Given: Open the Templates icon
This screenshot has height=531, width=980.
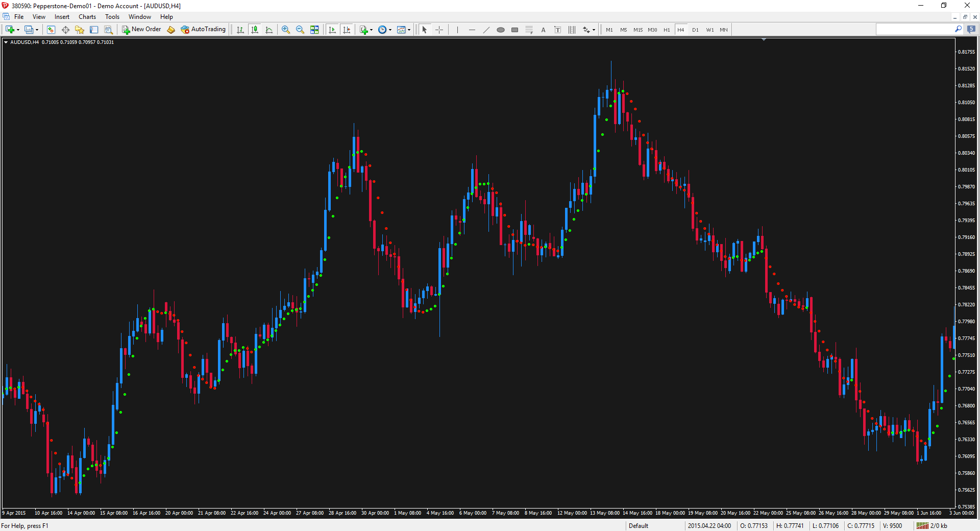Looking at the screenshot, I should coord(401,30).
